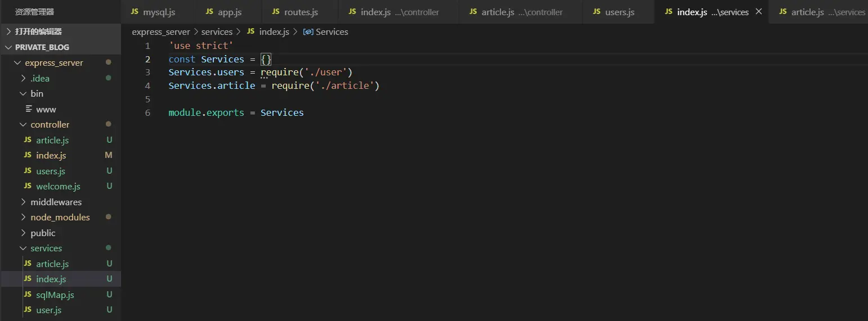This screenshot has width=868, height=321.
Task: Click line number 1 in the gutter
Action: (147, 46)
